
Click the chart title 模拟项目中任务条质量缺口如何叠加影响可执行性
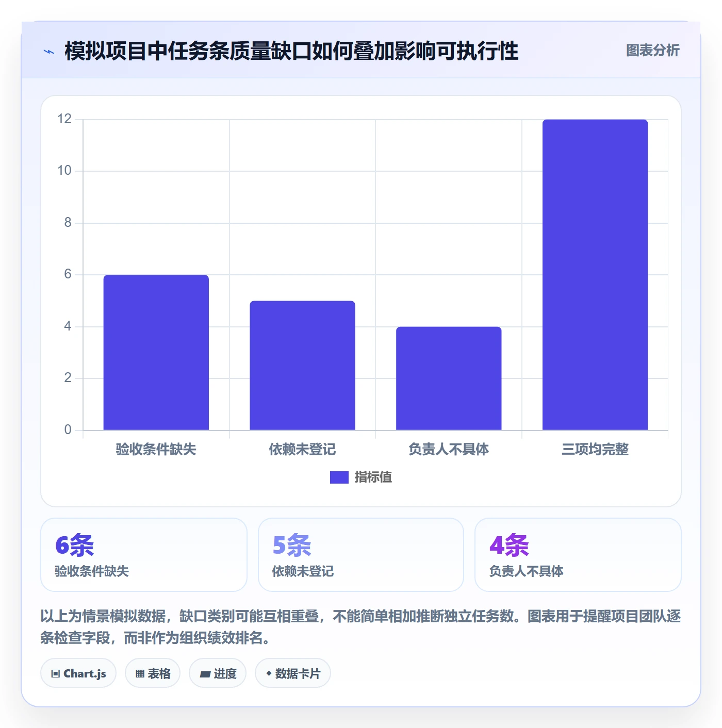click(x=291, y=51)
